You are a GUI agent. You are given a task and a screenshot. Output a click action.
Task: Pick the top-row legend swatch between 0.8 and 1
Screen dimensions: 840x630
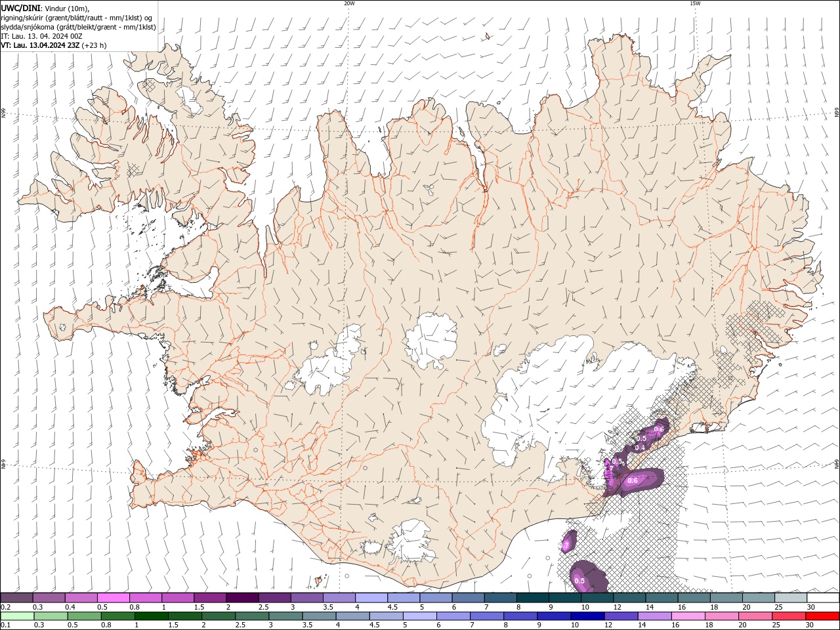point(145,598)
